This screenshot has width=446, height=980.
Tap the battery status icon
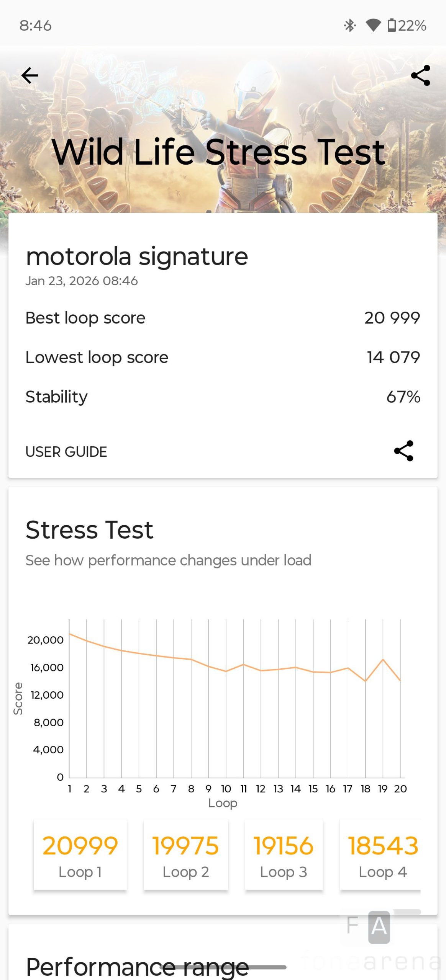(392, 26)
